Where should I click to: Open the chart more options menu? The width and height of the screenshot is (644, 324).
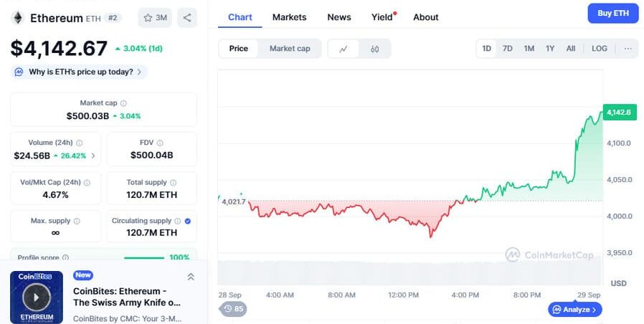(628, 49)
